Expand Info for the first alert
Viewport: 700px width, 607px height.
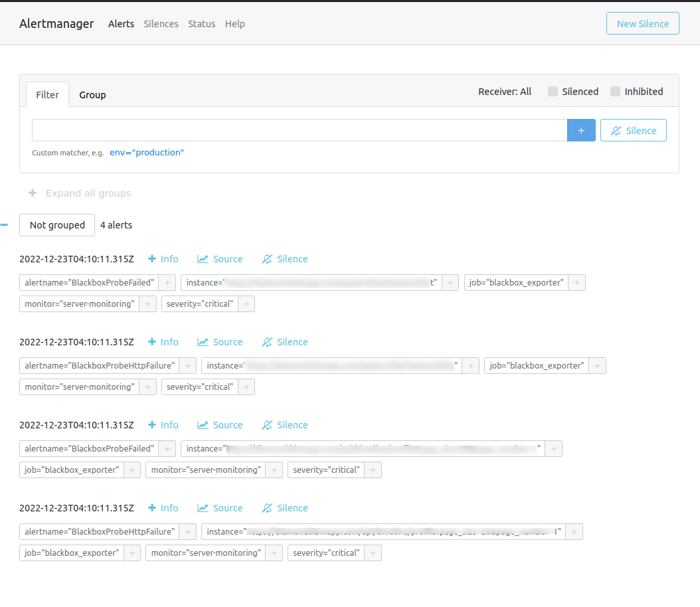pyautogui.click(x=163, y=258)
